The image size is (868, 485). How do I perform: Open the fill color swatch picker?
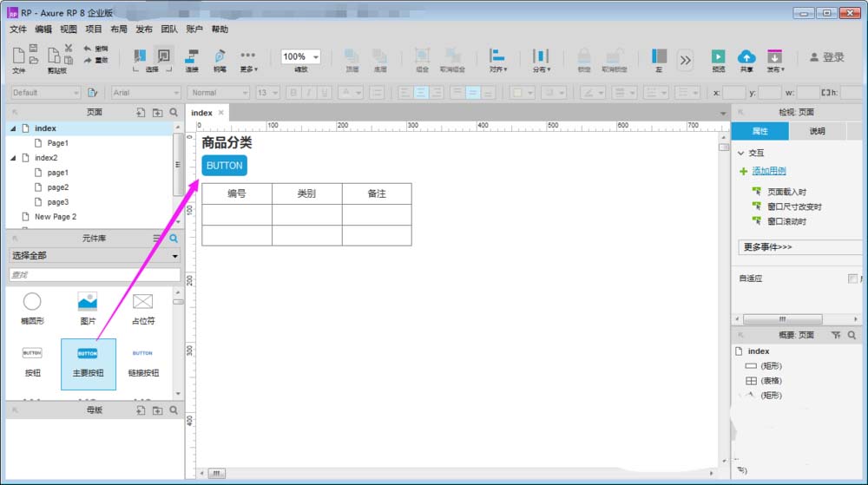click(x=522, y=92)
